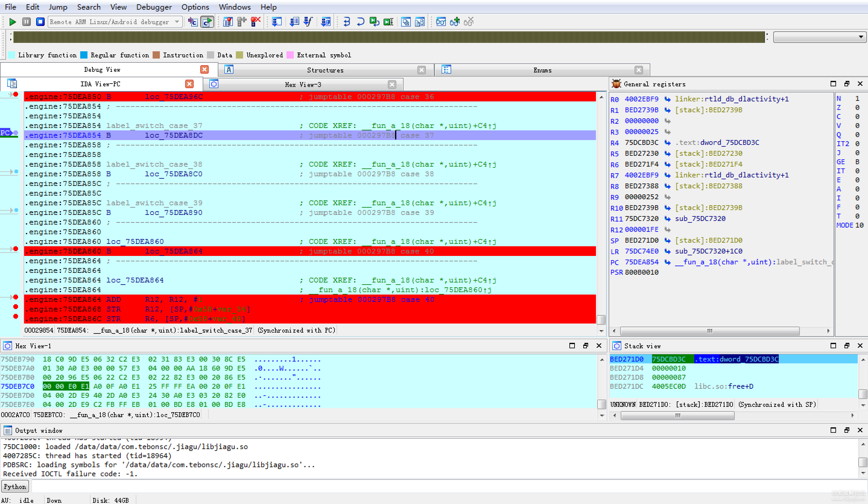Viewport: 868px width, 504px height.
Task: Toggle breakpoint dot at 75DEA868 STR line
Action: click(15, 307)
